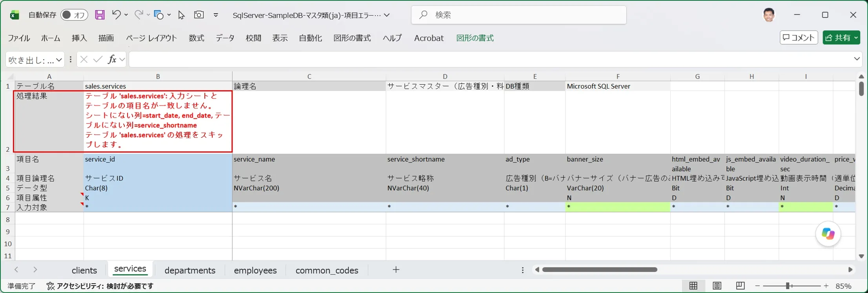Zoom out with the minus button
Viewport: 868px width, 293px height.
point(757,286)
